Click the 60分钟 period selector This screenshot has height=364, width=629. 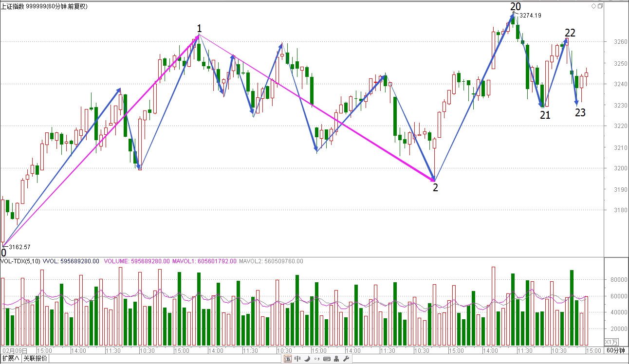tap(616, 350)
